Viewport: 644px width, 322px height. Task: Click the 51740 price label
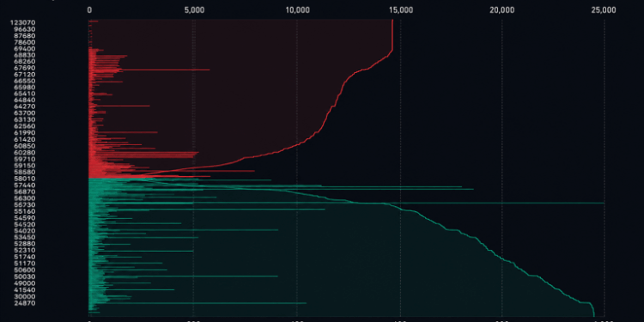pos(24,257)
